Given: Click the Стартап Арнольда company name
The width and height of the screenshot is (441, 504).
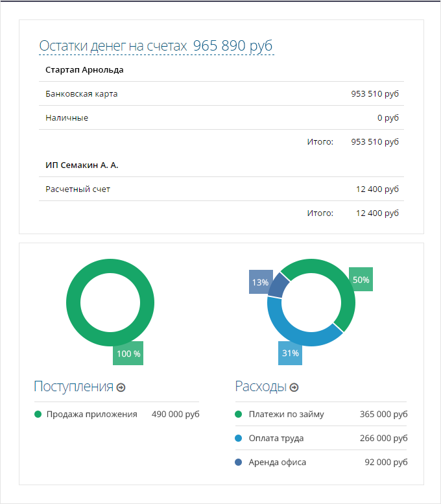Looking at the screenshot, I should (x=84, y=70).
